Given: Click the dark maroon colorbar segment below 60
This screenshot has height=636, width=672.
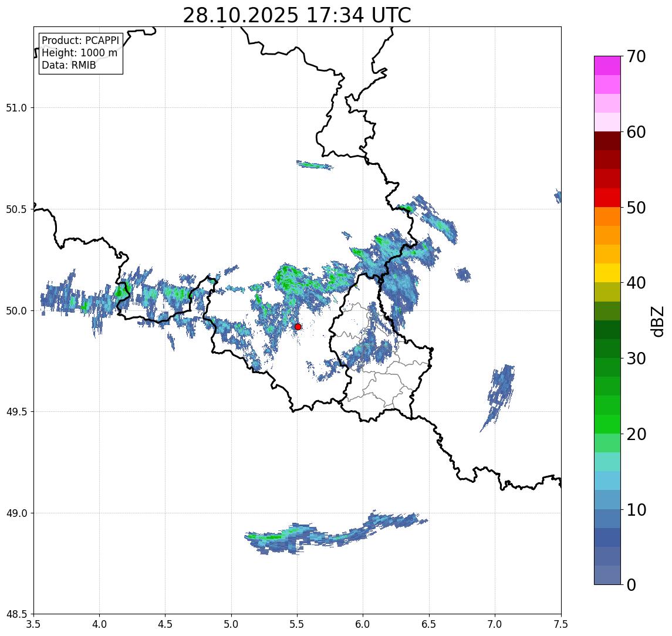Looking at the screenshot, I should click(607, 141).
